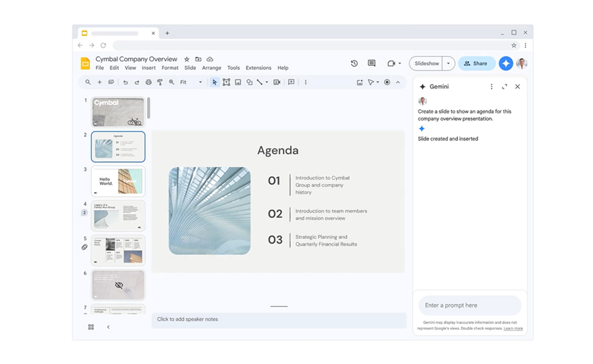Collapse the toolbar with the up chevron
Screen dimensions: 593x364
397,82
